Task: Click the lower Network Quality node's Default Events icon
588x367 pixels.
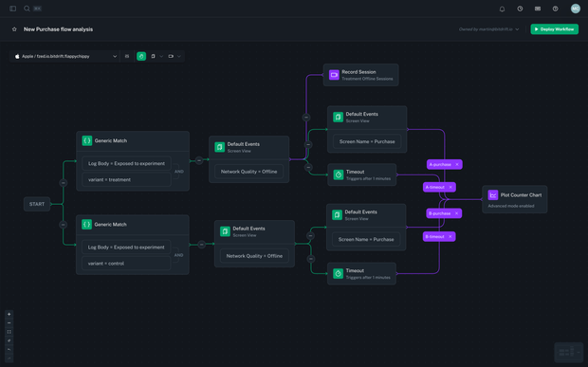Action: pyautogui.click(x=225, y=231)
